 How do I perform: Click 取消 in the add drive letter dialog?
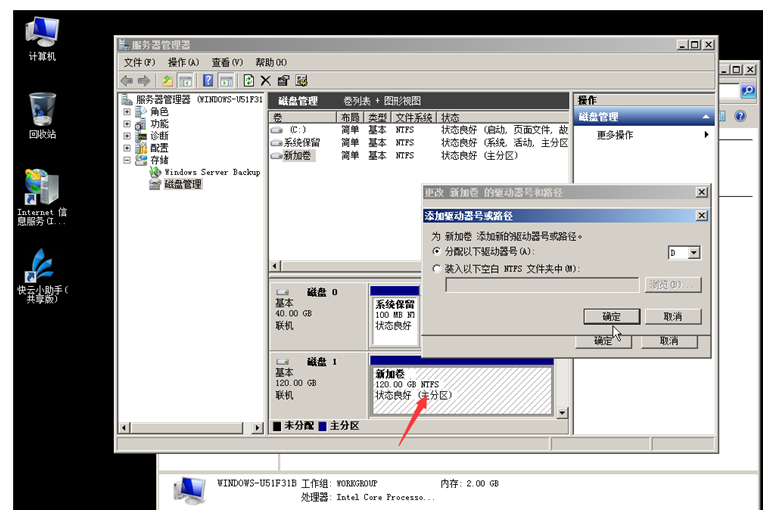[x=672, y=316]
